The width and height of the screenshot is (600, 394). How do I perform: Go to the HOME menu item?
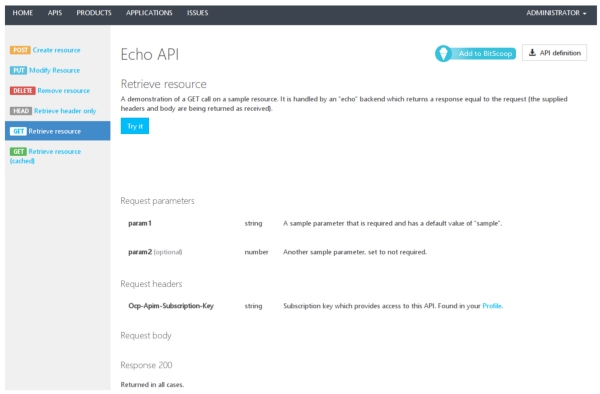tap(23, 13)
